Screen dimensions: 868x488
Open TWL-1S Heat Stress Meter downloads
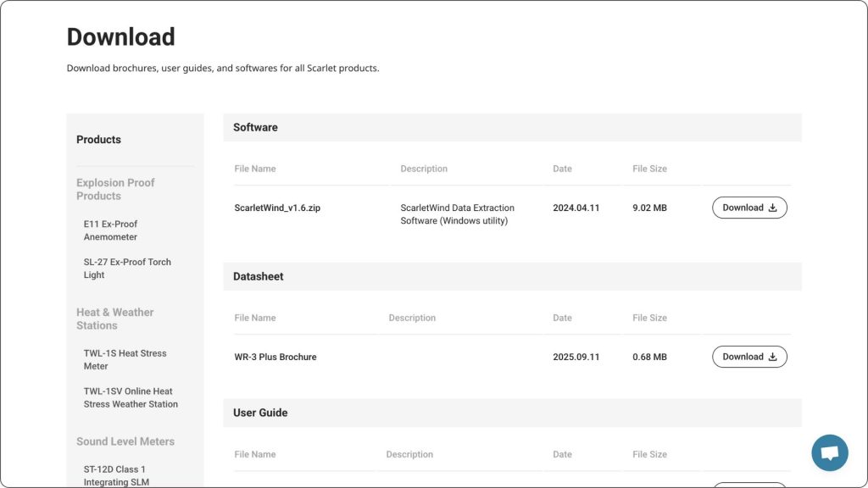125,360
